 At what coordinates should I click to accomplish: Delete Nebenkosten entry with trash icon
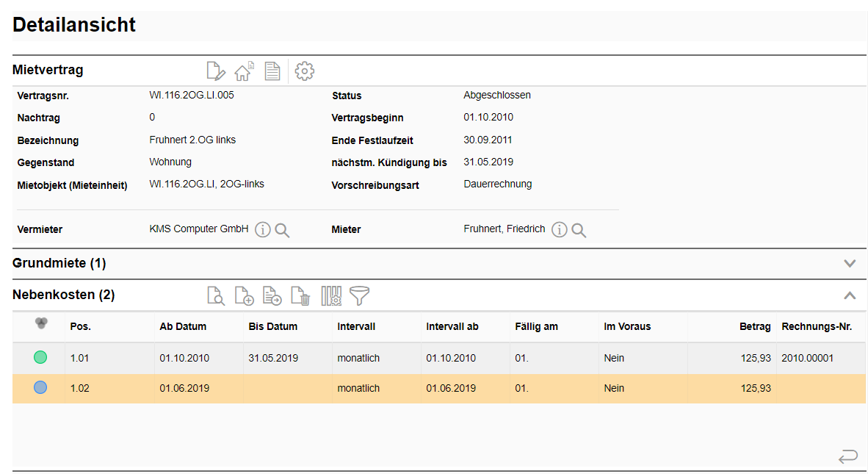pyautogui.click(x=301, y=296)
